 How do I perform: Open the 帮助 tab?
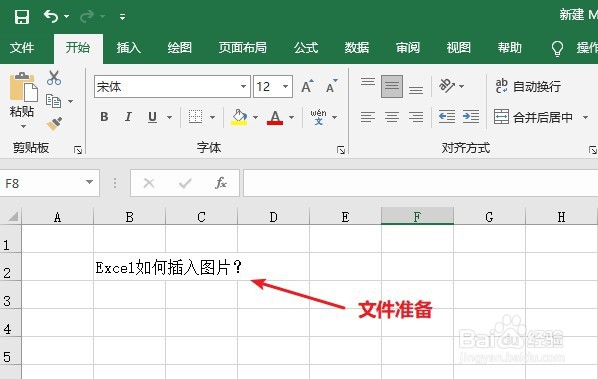(510, 48)
